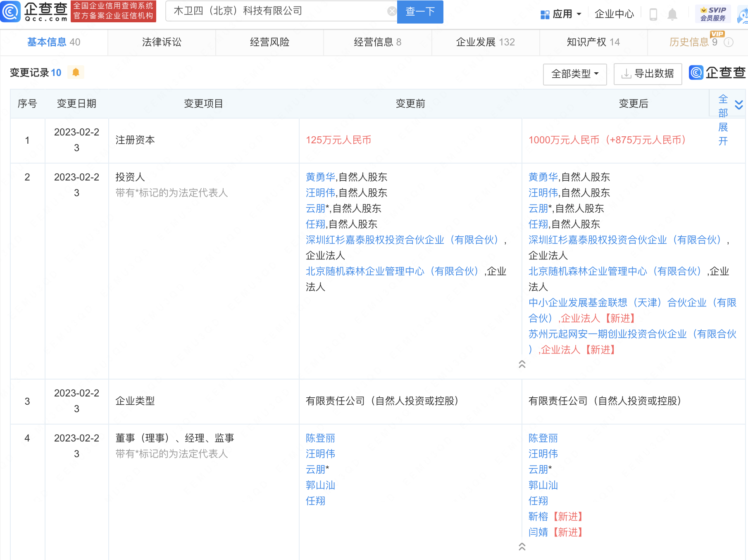Switch to 法律诉讼 tab
The image size is (748, 560).
click(x=162, y=42)
